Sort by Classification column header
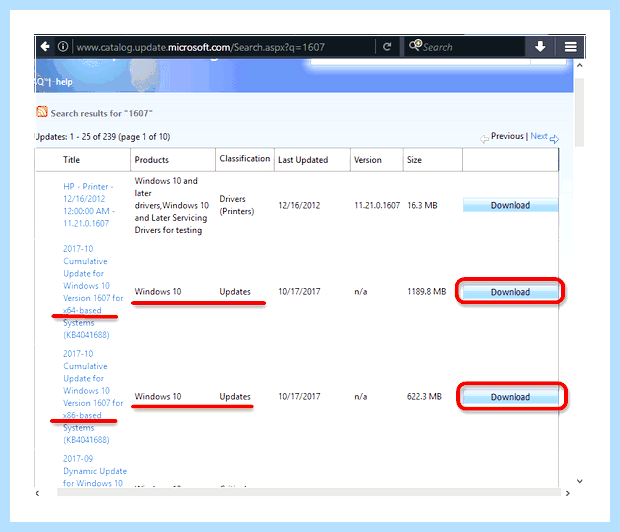620x532 pixels. (x=245, y=159)
